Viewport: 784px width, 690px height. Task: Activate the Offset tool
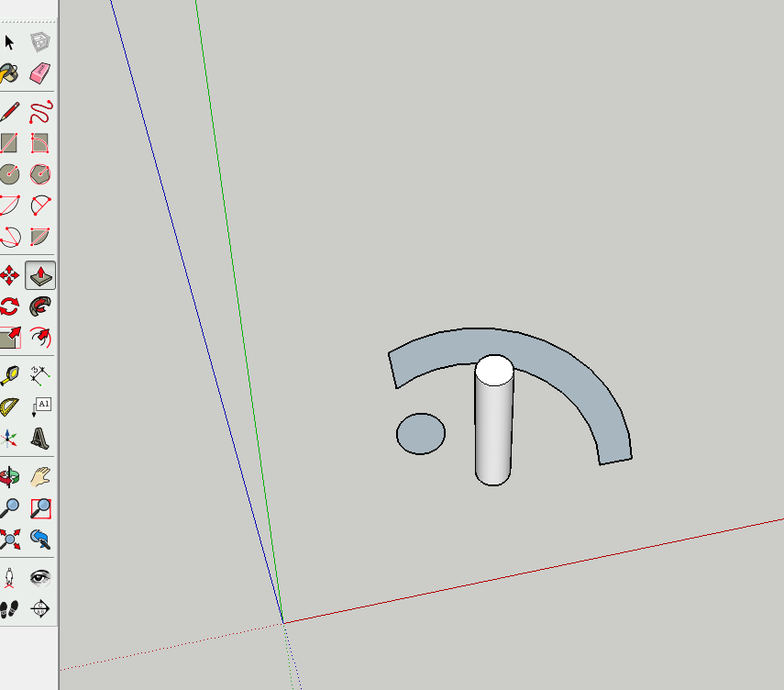coord(40,338)
